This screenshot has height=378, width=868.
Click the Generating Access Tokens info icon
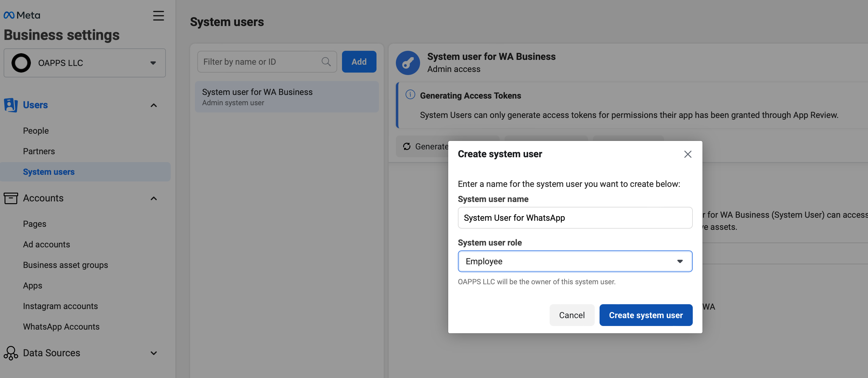[x=410, y=95]
